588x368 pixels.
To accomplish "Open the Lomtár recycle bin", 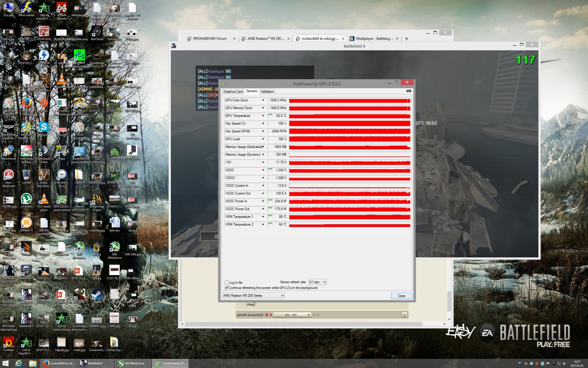I will tap(26, 177).
